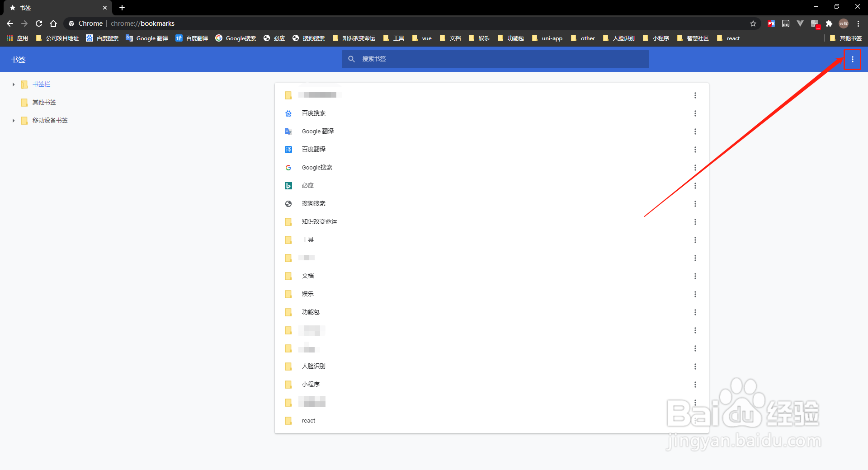Open a new tab with plus button

click(122, 8)
